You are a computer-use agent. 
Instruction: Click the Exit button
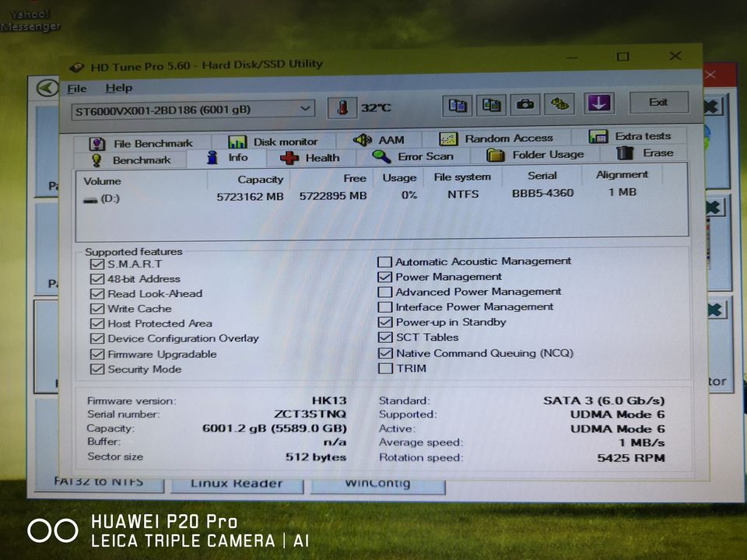(659, 102)
